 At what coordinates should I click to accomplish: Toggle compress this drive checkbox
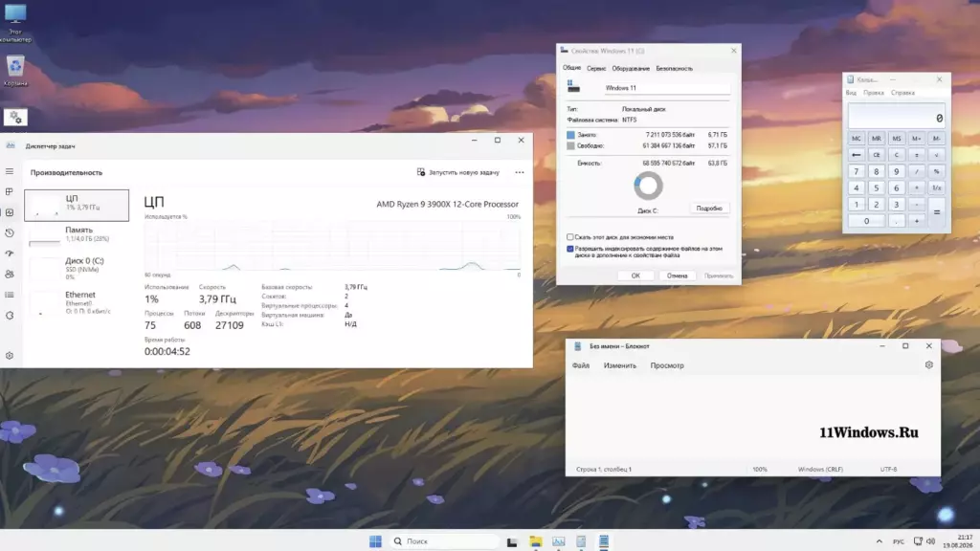click(x=570, y=237)
